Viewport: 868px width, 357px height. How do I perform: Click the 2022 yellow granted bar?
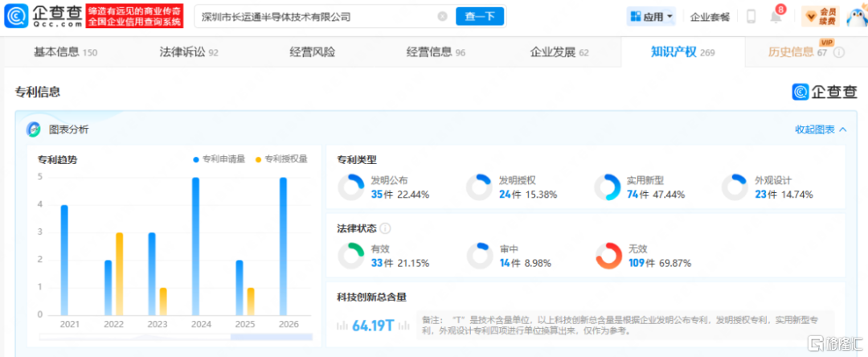tap(119, 273)
